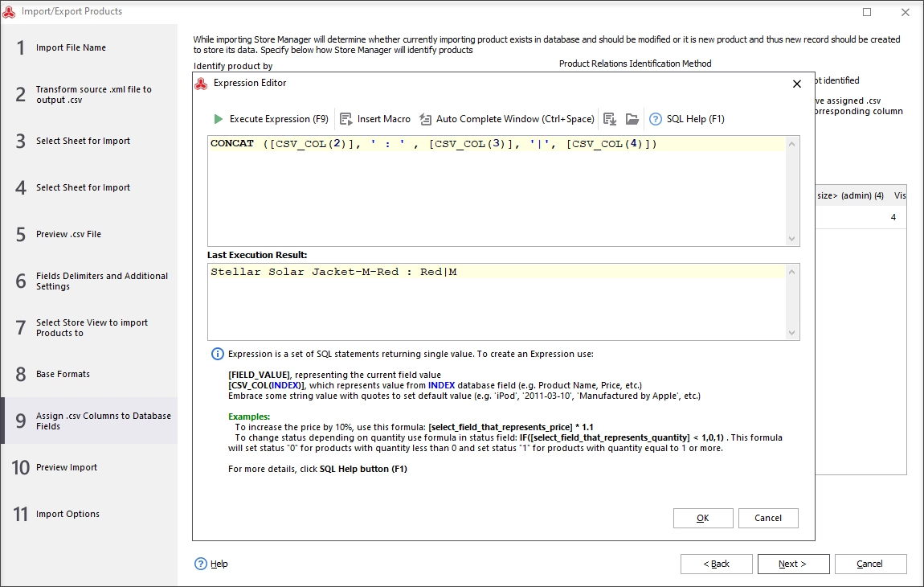This screenshot has width=924, height=587.
Task: Click Cancel in Expression Editor
Action: pyautogui.click(x=768, y=518)
